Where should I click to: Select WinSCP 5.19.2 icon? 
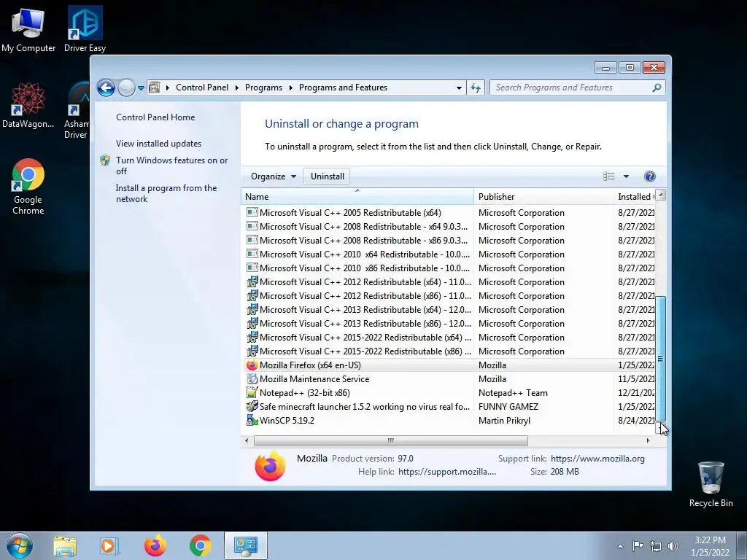click(252, 421)
